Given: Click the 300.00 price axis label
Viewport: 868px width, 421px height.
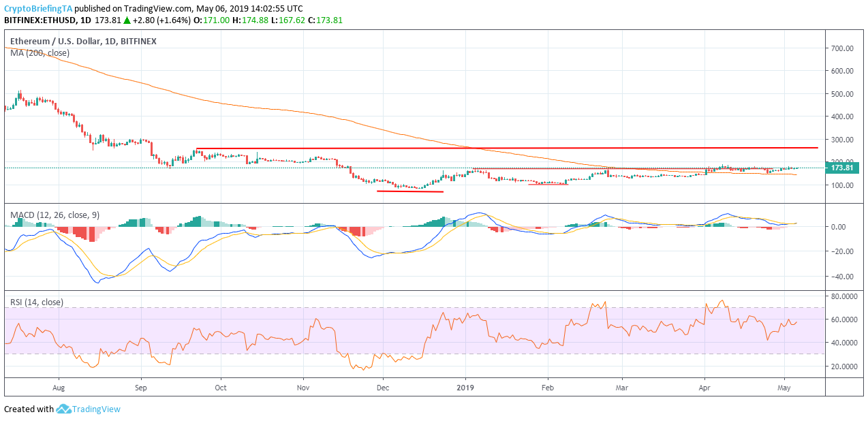Looking at the screenshot, I should click(x=843, y=140).
